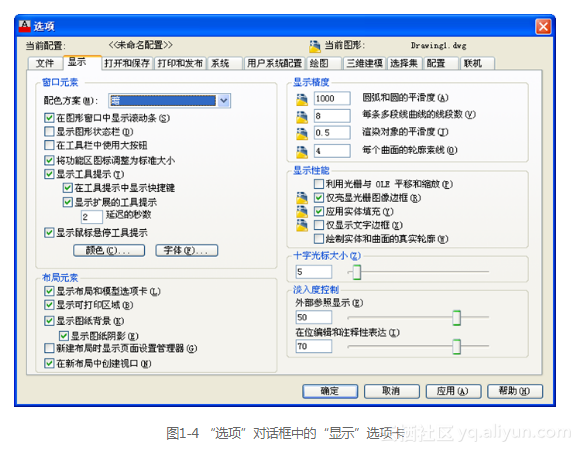Click drawing icon next to 仅亮显光栅图像边框
Screen dimensions: 582x453
tap(302, 198)
